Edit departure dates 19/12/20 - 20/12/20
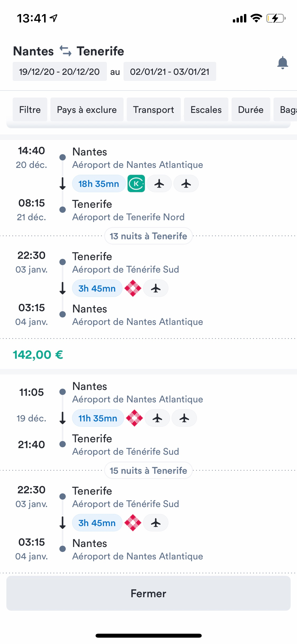297x644 pixels. [x=60, y=71]
